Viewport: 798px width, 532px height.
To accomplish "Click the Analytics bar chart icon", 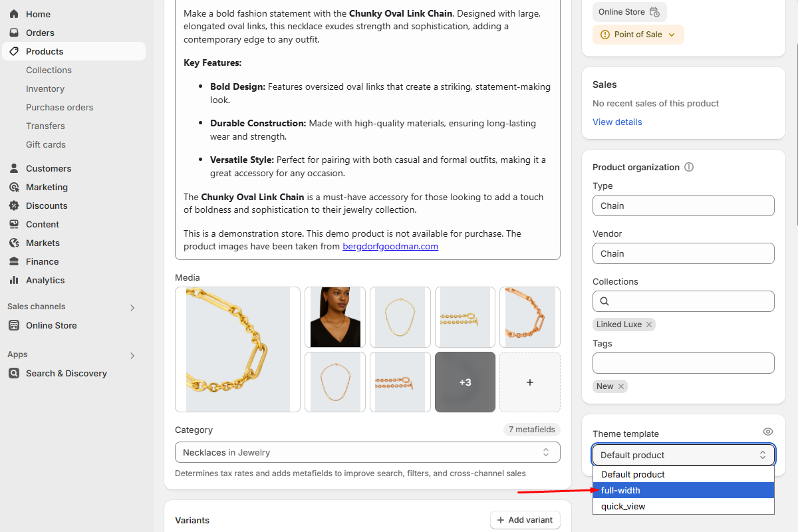I will (x=14, y=280).
